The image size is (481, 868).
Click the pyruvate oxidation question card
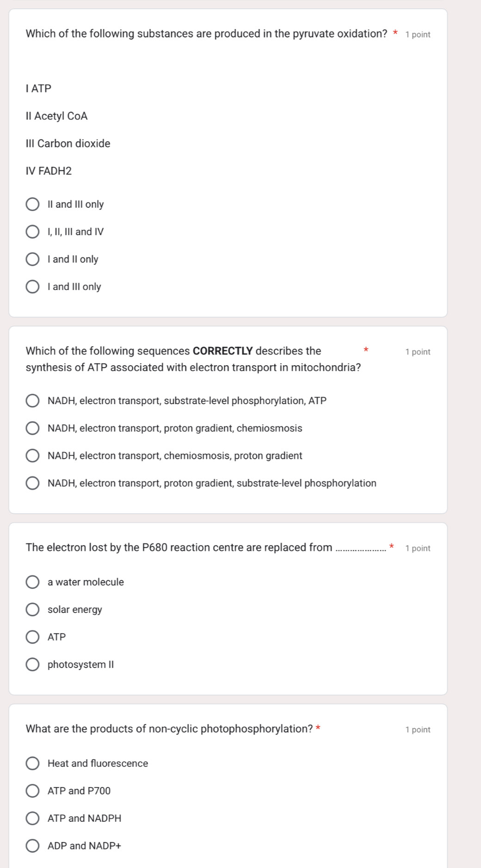tap(228, 162)
